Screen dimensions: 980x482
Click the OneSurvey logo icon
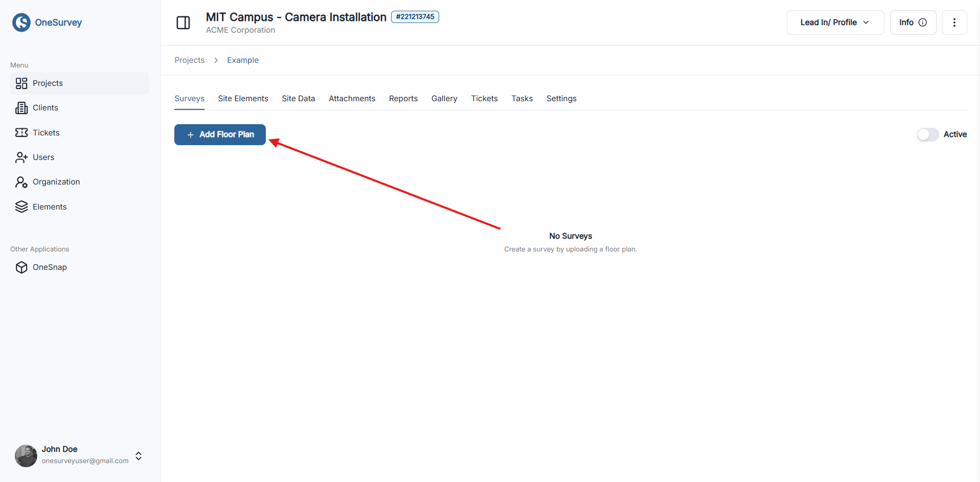tap(21, 22)
